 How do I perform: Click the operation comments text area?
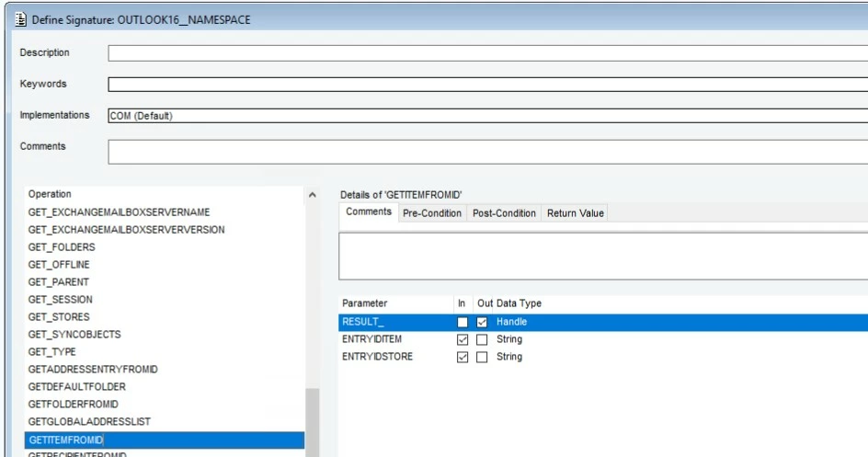[603, 256]
